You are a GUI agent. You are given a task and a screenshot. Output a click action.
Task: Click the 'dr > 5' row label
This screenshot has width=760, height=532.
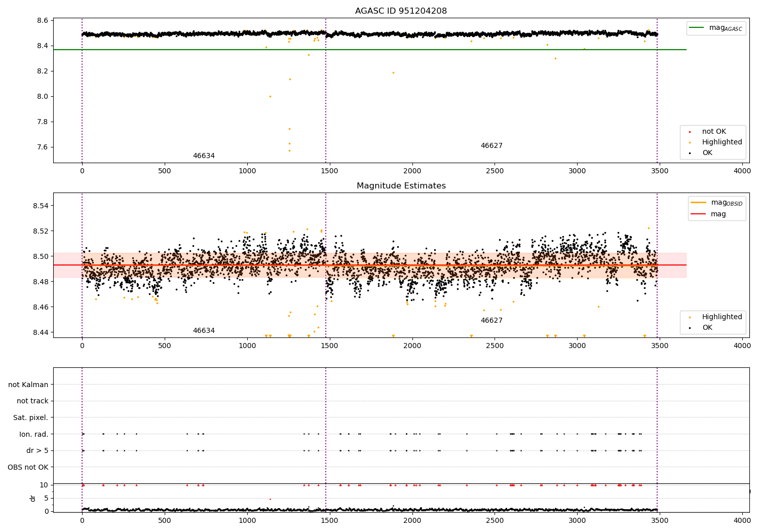tap(37, 451)
